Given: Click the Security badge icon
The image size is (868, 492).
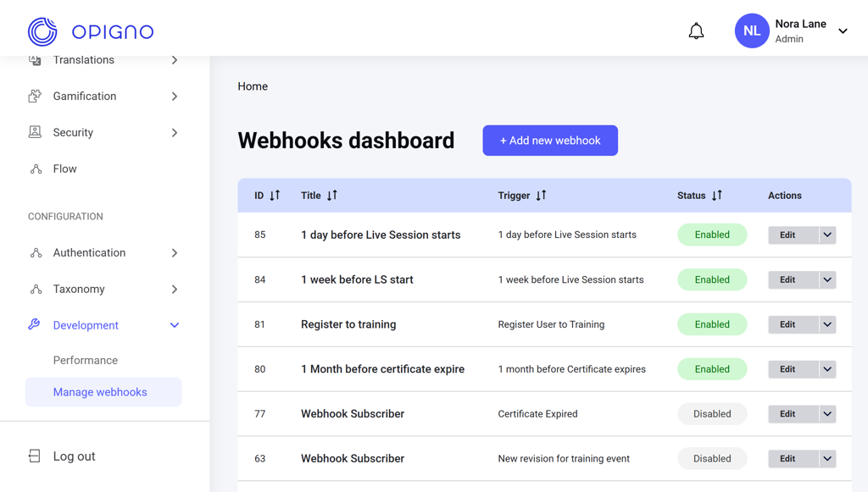Looking at the screenshot, I should (35, 132).
